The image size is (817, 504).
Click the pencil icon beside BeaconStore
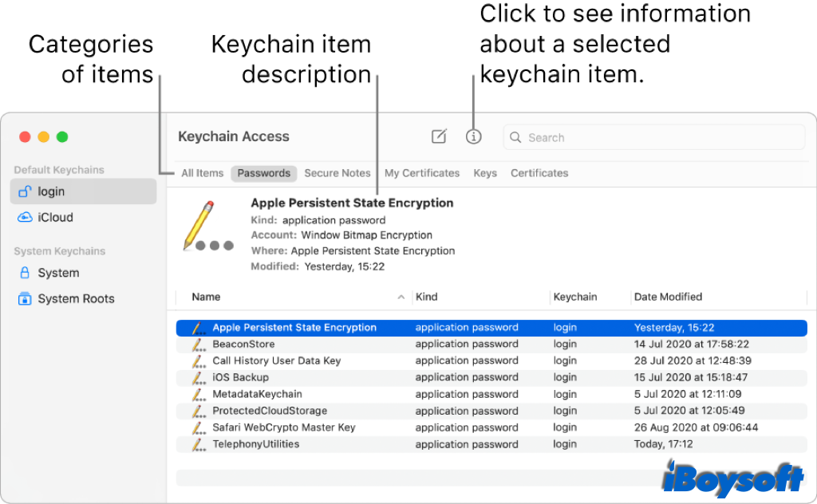(x=199, y=345)
